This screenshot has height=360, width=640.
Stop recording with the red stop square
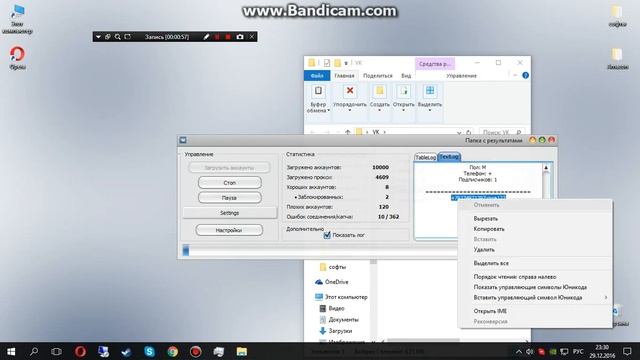click(x=228, y=37)
